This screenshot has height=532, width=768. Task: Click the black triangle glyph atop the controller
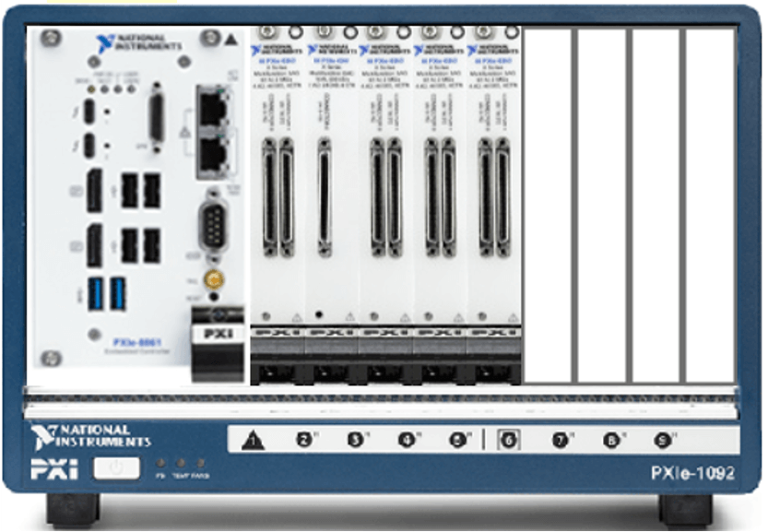(230, 40)
